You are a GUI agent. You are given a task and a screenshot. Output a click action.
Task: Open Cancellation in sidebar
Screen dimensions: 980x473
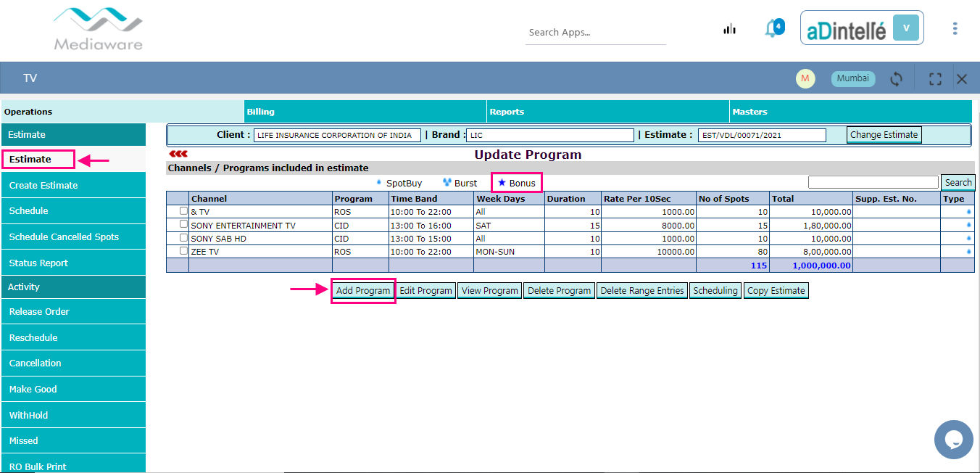[x=73, y=363]
